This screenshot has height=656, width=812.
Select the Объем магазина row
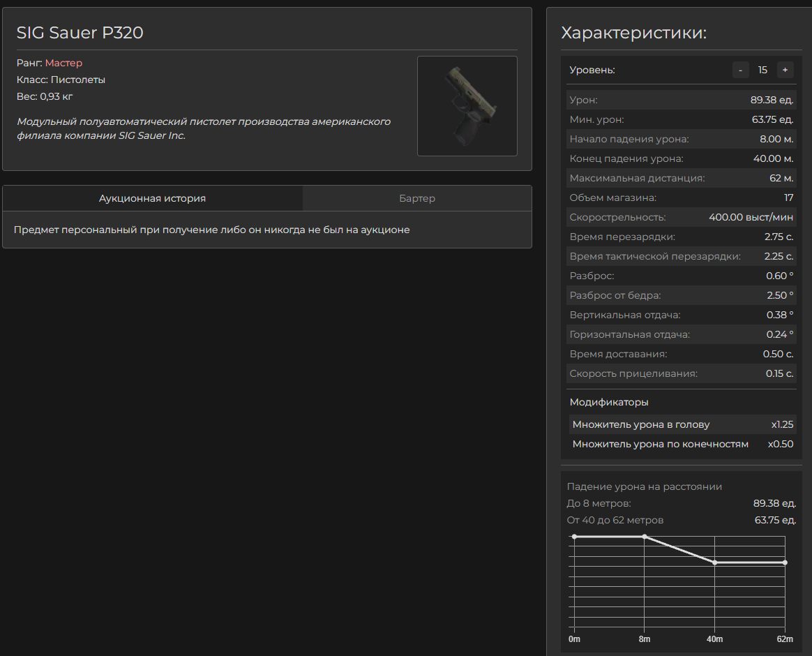[681, 197]
